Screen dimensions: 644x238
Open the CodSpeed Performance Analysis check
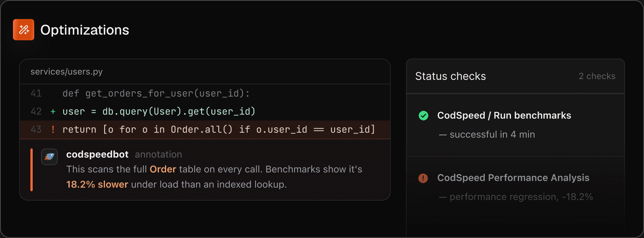point(513,178)
